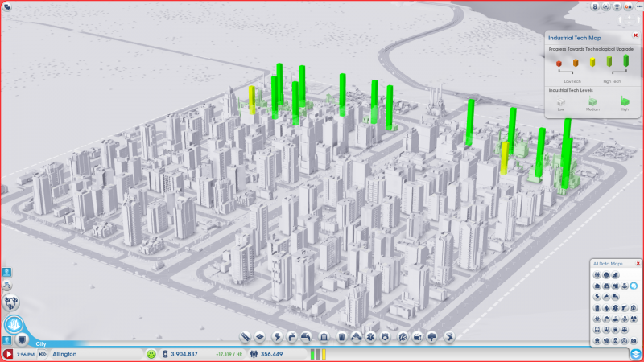644x362 pixels.
Task: Click the yellow industrial demand bar
Action: pos(324,354)
